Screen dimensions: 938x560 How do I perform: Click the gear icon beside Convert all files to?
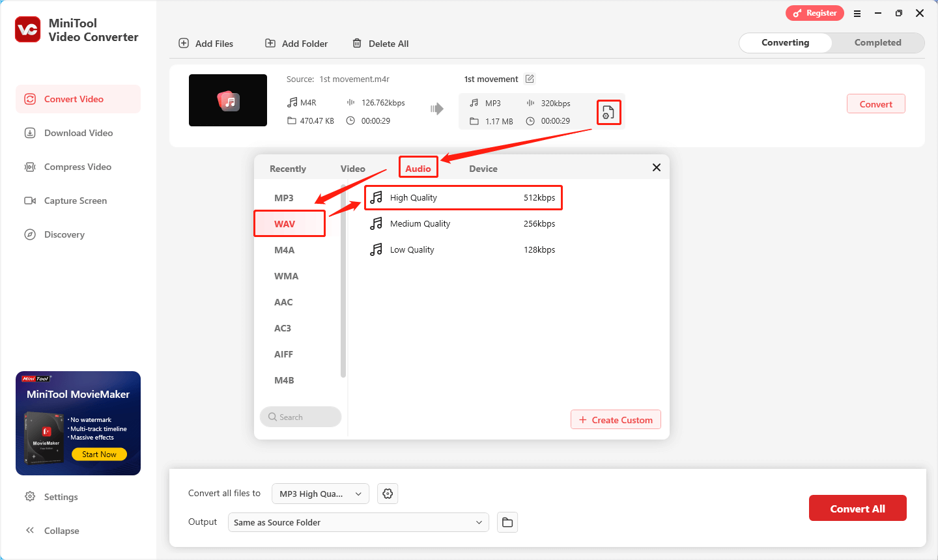[388, 494]
